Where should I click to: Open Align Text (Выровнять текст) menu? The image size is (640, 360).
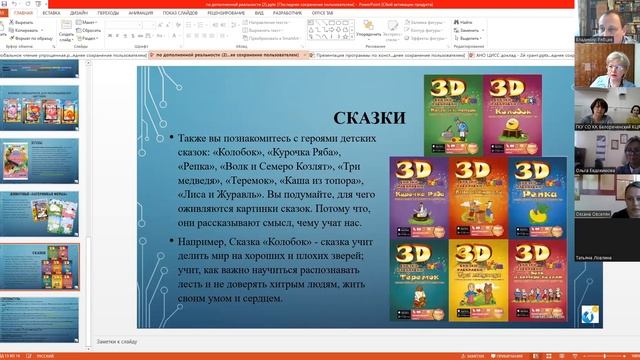click(x=262, y=30)
